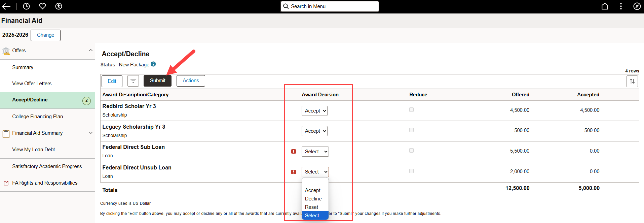The height and width of the screenshot is (223, 644).
Task: Click Federal Direct Unsub Loan award name
Action: click(x=137, y=167)
